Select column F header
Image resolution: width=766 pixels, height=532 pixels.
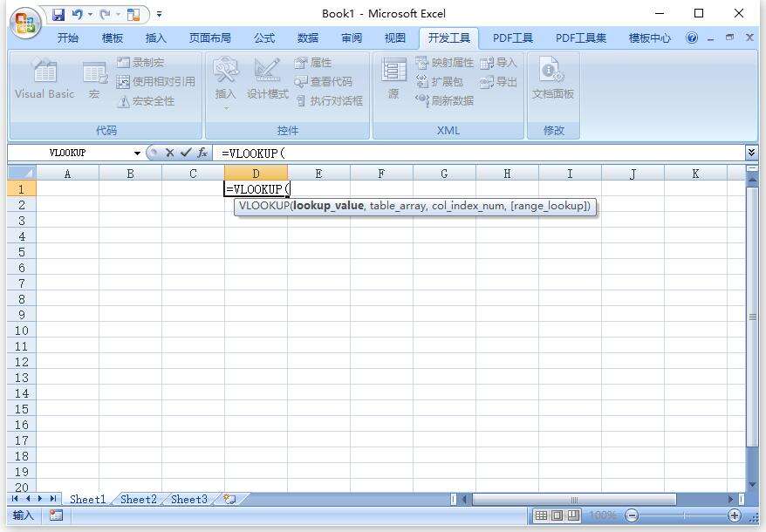(381, 174)
